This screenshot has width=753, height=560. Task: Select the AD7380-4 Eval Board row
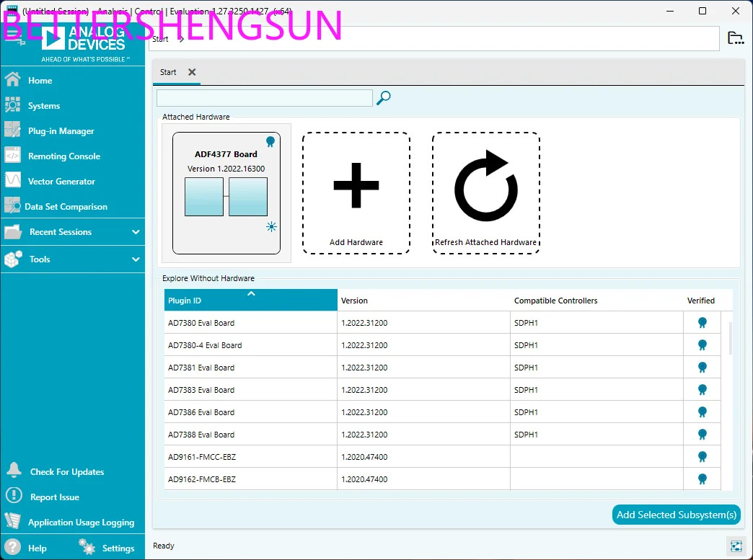click(442, 345)
